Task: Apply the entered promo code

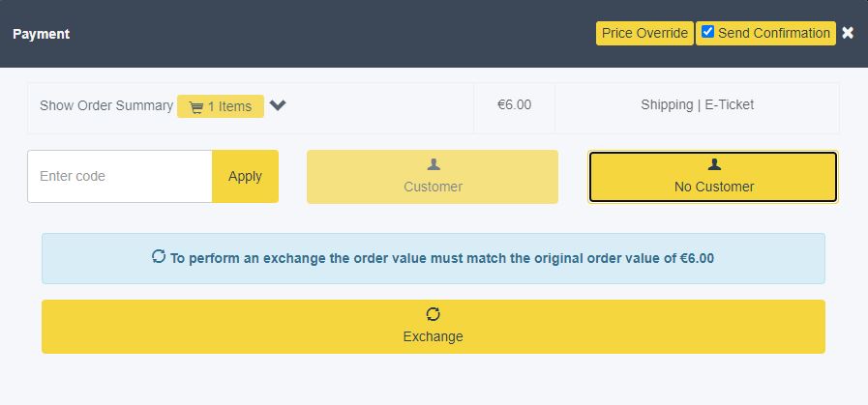Action: pos(245,177)
